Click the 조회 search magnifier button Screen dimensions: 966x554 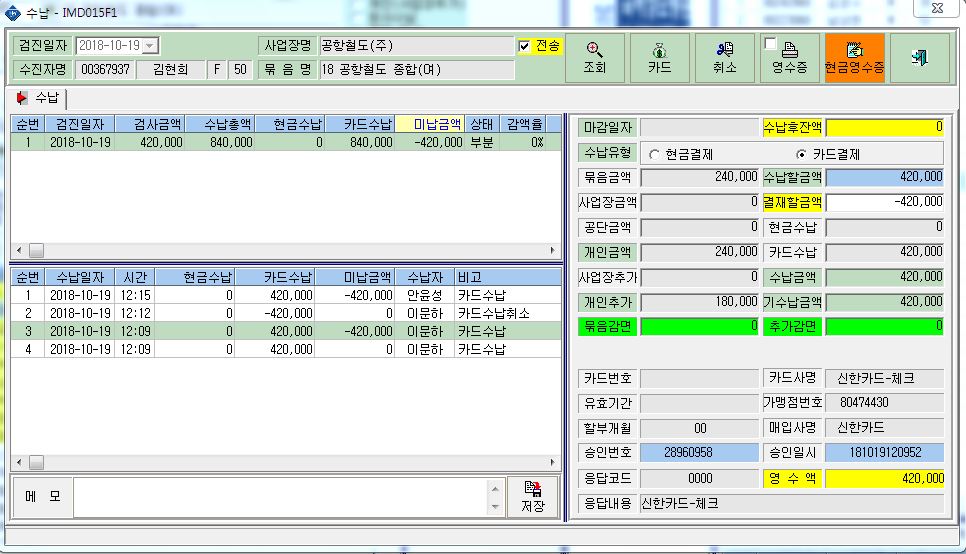(x=595, y=58)
